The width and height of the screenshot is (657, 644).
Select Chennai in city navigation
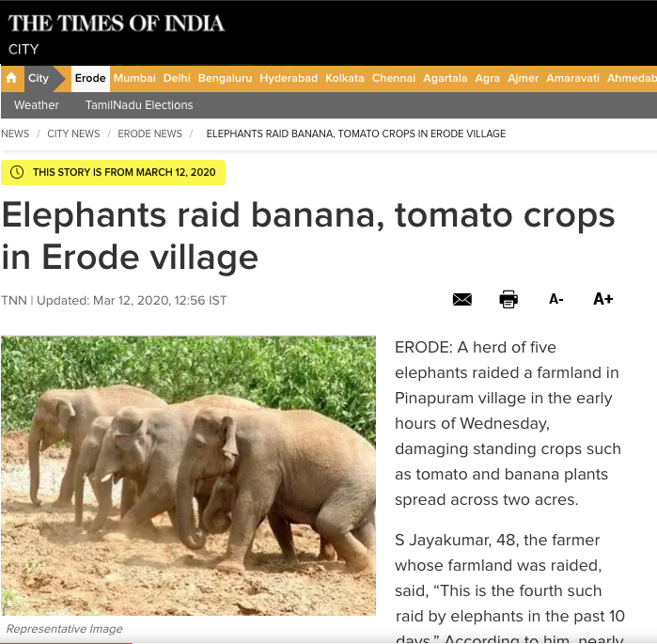tap(394, 78)
